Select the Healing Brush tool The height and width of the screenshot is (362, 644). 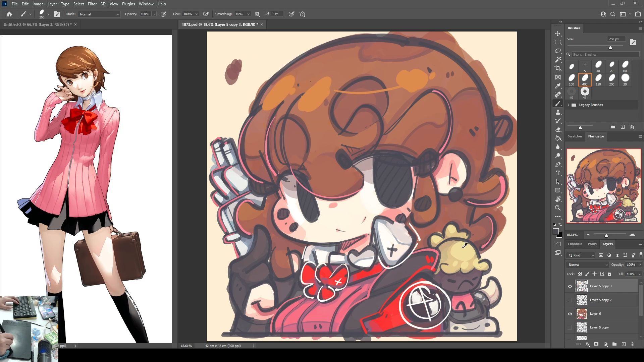click(x=558, y=95)
